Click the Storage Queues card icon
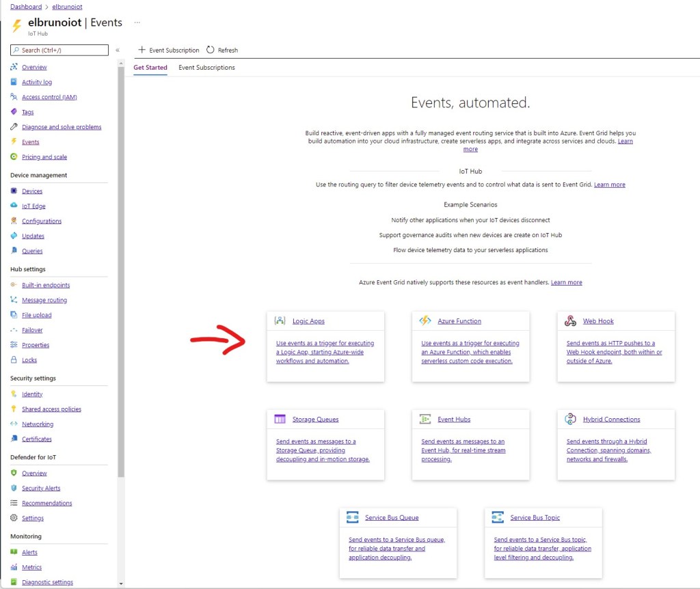Viewport: 700px width, 589px height. click(x=280, y=419)
